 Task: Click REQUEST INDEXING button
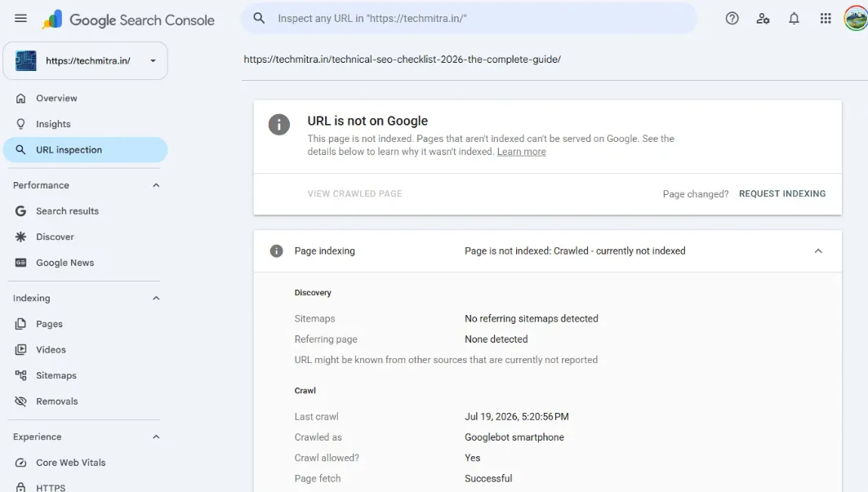coord(782,193)
